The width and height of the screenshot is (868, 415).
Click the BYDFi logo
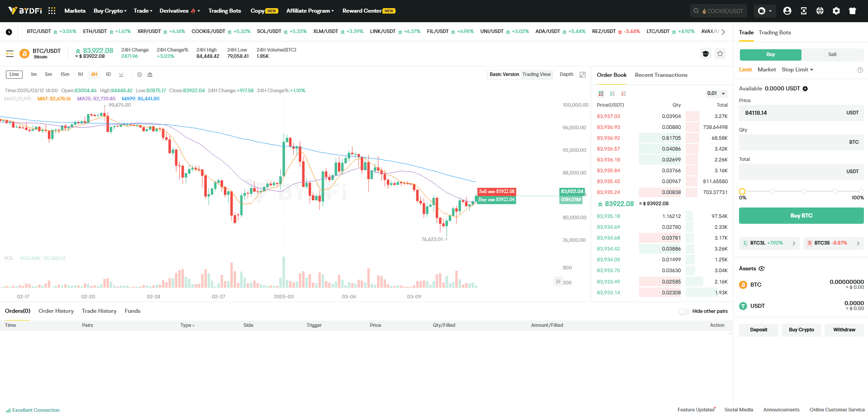pyautogui.click(x=25, y=10)
